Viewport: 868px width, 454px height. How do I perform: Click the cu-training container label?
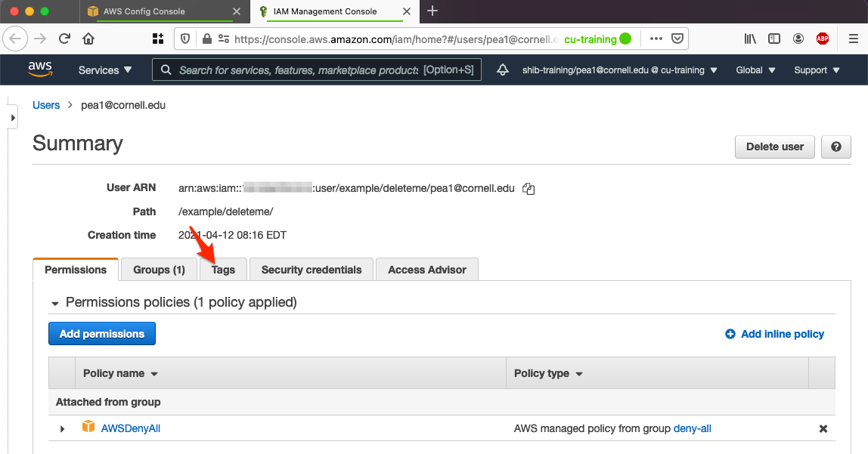(590, 39)
